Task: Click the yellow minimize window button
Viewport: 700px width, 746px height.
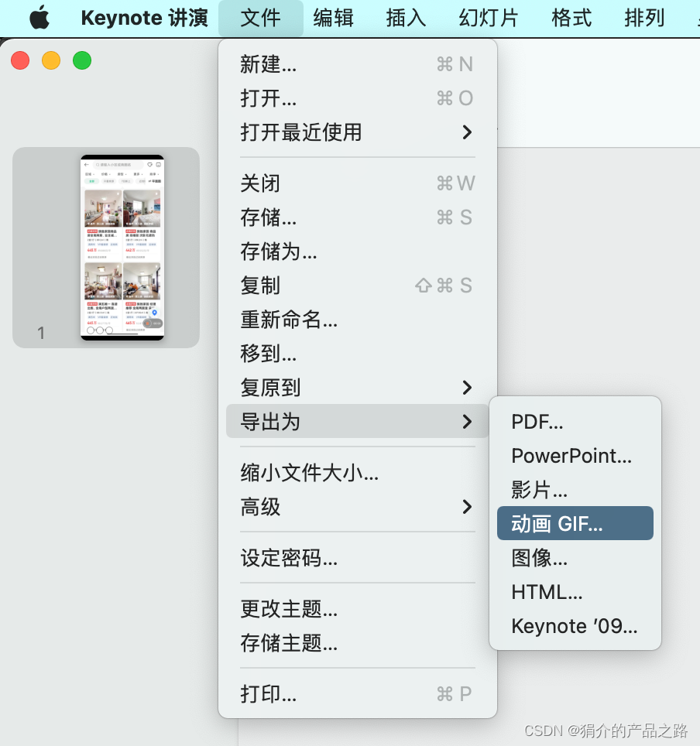Action: (x=51, y=60)
